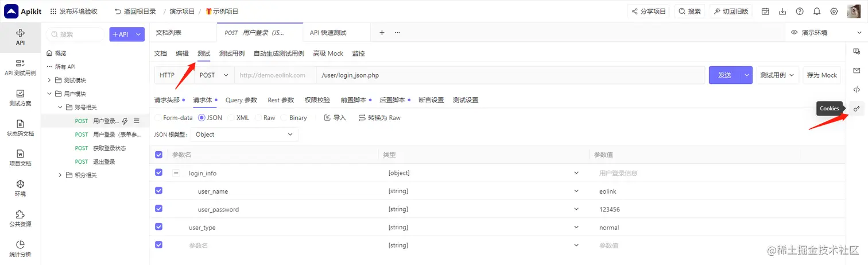Viewport: 868px width, 265px height.
Task: Uncheck the user_type parameter checkbox
Action: click(159, 227)
